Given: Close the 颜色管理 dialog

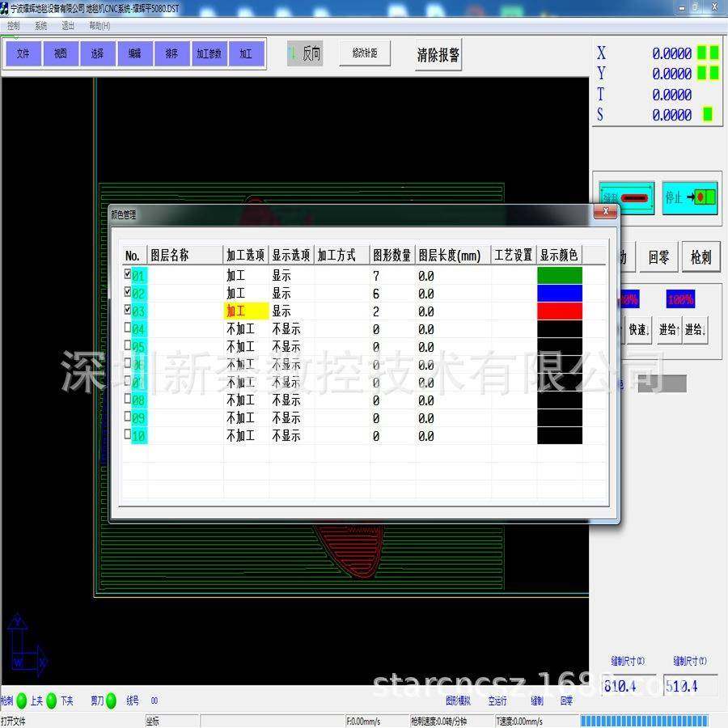Looking at the screenshot, I should click(605, 212).
